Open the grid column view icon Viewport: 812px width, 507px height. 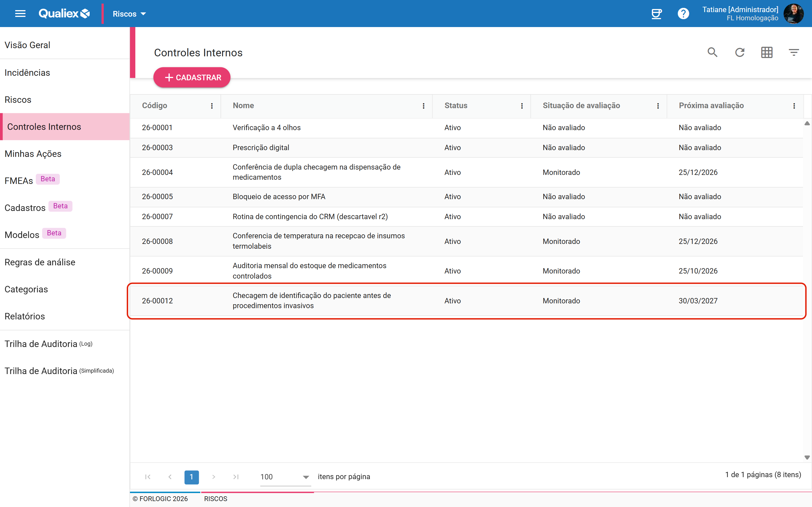(767, 52)
